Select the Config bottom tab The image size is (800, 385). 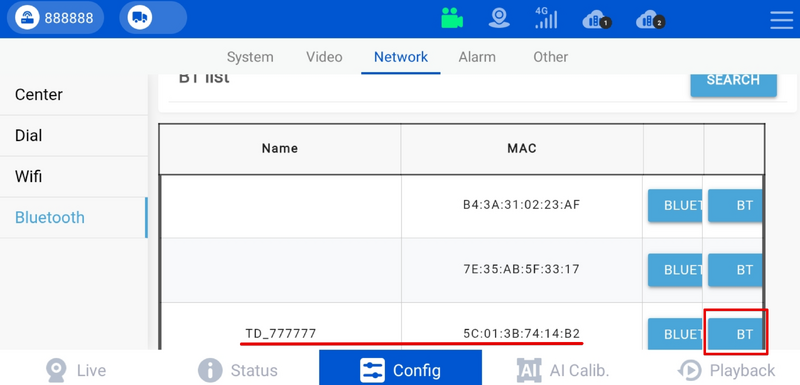tap(401, 368)
